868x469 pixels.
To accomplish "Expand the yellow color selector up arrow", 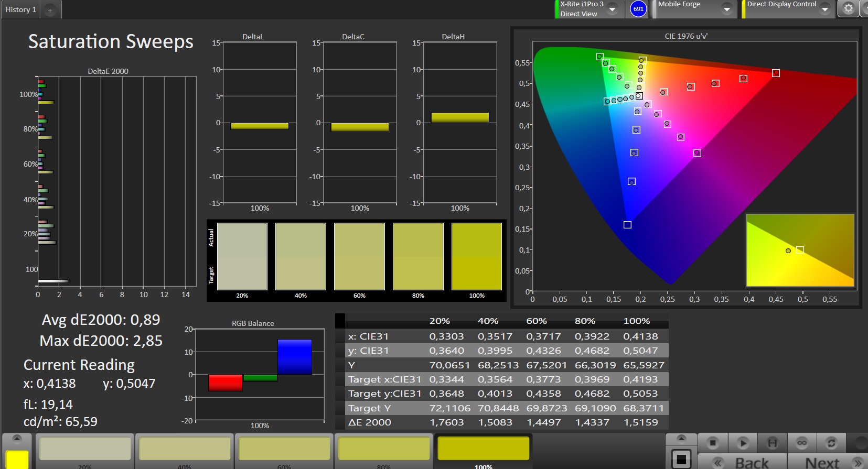I will coord(17,439).
